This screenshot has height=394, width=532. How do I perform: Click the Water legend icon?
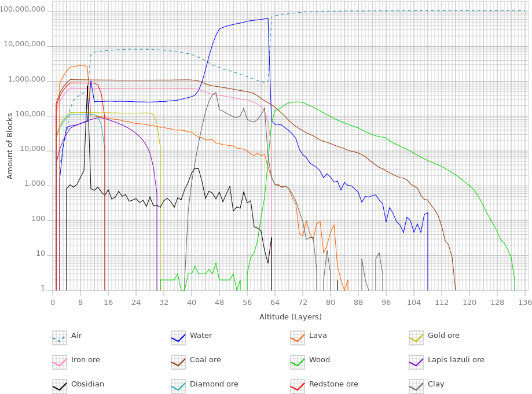click(x=178, y=338)
